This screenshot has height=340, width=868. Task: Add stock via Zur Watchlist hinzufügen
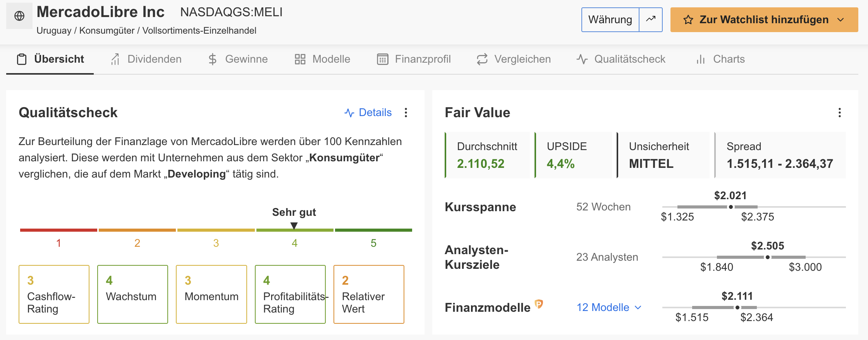(x=764, y=20)
